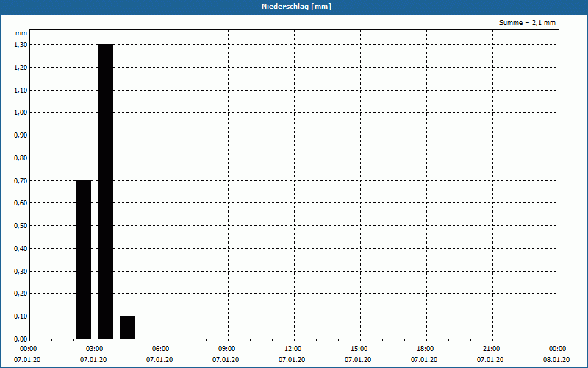Click the 12:00 time label
This screenshot has width=588, height=368.
point(293,349)
